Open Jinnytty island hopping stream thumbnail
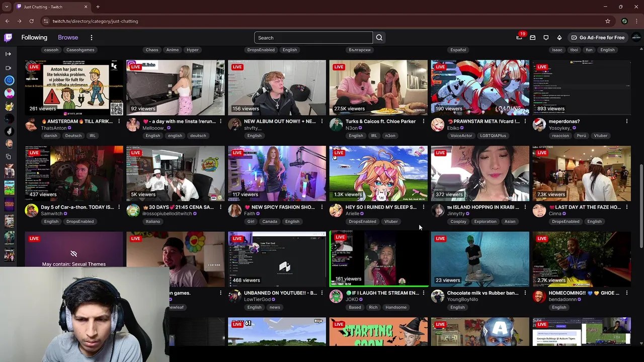Viewport: 644px width, 362px height. (x=480, y=173)
